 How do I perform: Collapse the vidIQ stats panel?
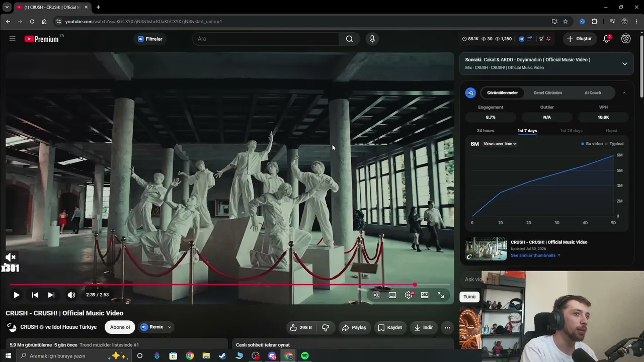coord(624,93)
